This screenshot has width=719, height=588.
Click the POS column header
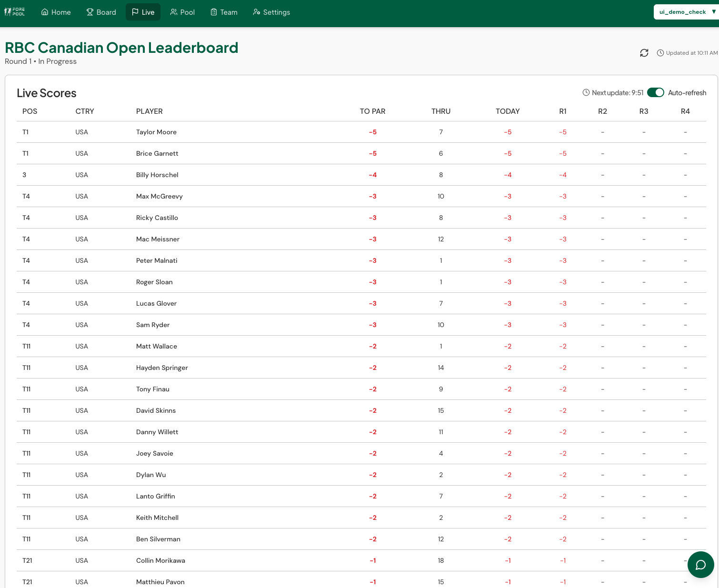point(30,111)
